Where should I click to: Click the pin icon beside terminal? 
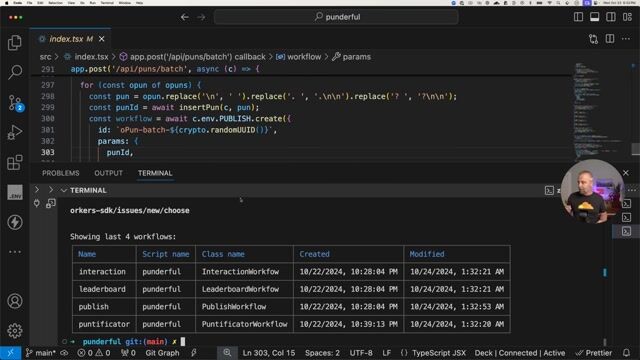[37, 203]
